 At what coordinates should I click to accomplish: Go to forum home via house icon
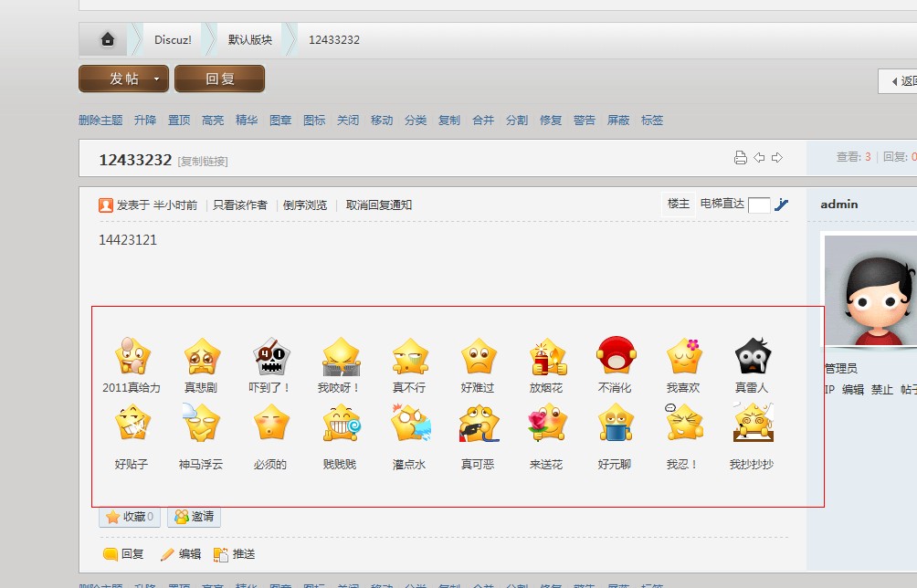(108, 39)
